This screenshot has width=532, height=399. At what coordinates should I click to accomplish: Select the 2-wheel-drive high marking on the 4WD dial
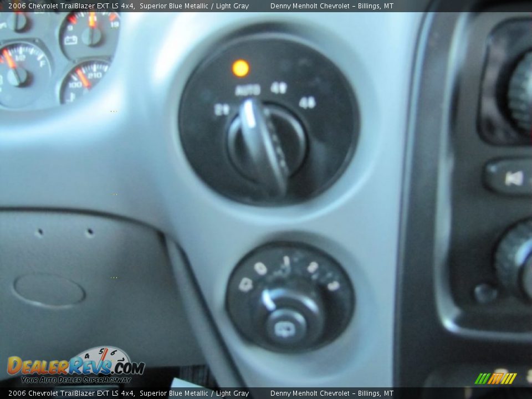point(222,110)
